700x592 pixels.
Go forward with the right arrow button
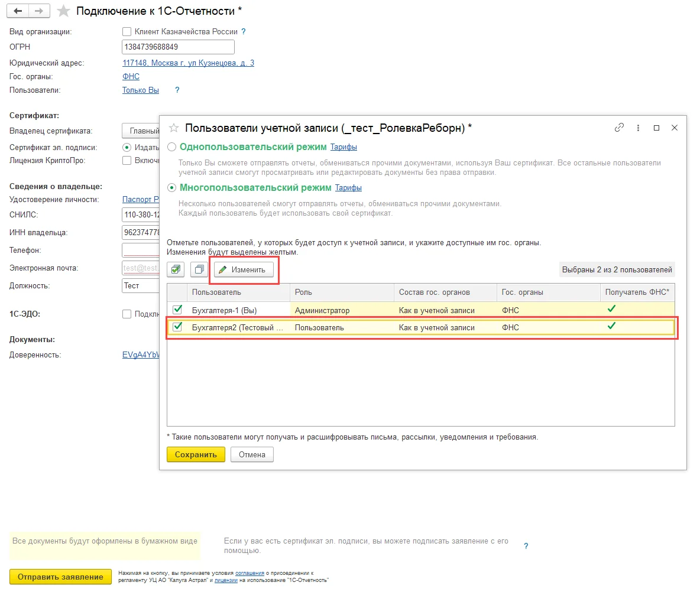pyautogui.click(x=39, y=11)
